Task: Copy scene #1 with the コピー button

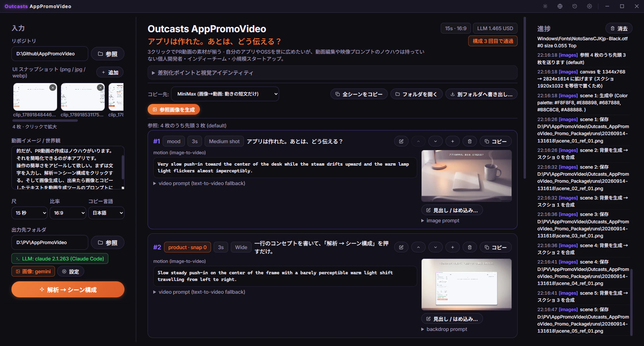Action: 496,141
